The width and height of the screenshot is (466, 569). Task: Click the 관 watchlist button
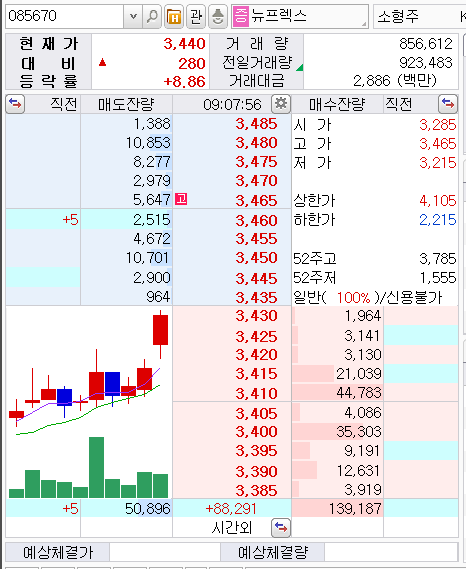point(196,16)
